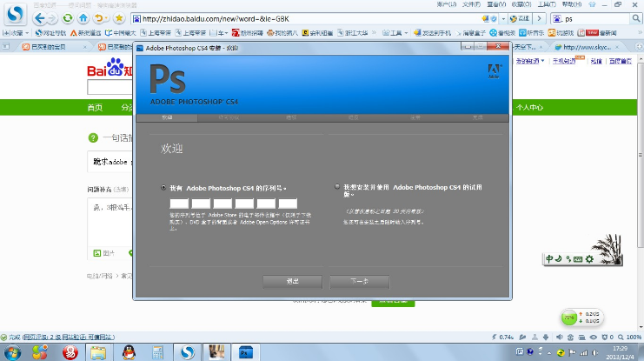Open the 文件(F) menu
This screenshot has height=361, width=644.
(x=471, y=4)
